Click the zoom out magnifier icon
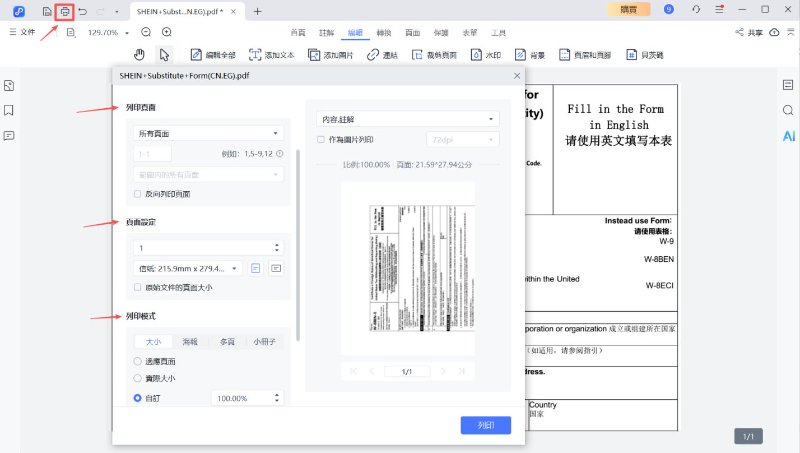Screen dimensions: 800x453 click(x=146, y=32)
